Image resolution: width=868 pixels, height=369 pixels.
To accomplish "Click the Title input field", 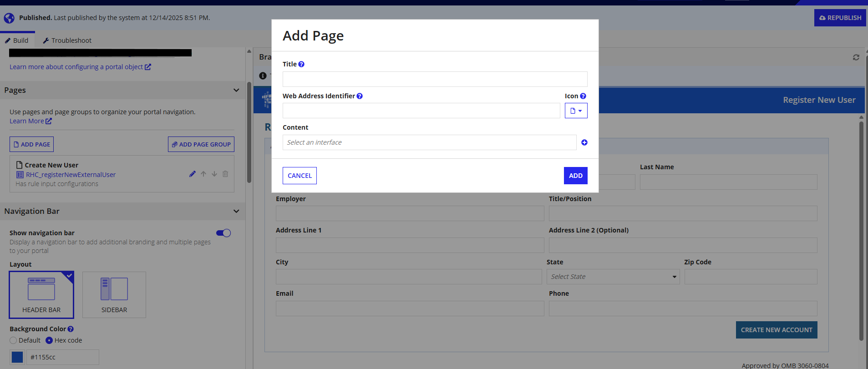I will [435, 79].
